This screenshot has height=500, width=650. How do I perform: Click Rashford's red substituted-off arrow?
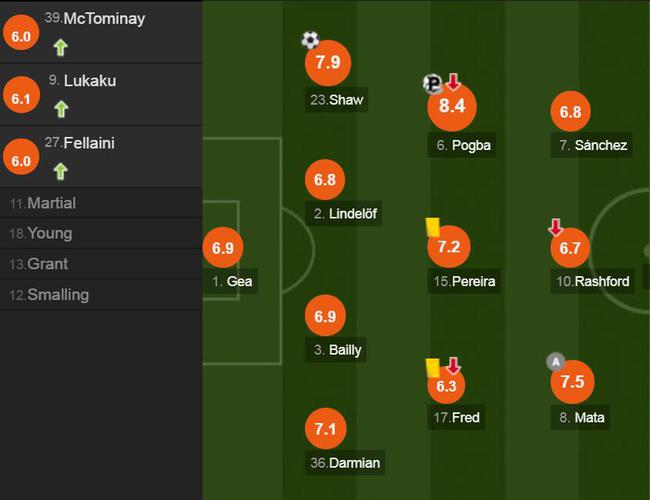[555, 227]
